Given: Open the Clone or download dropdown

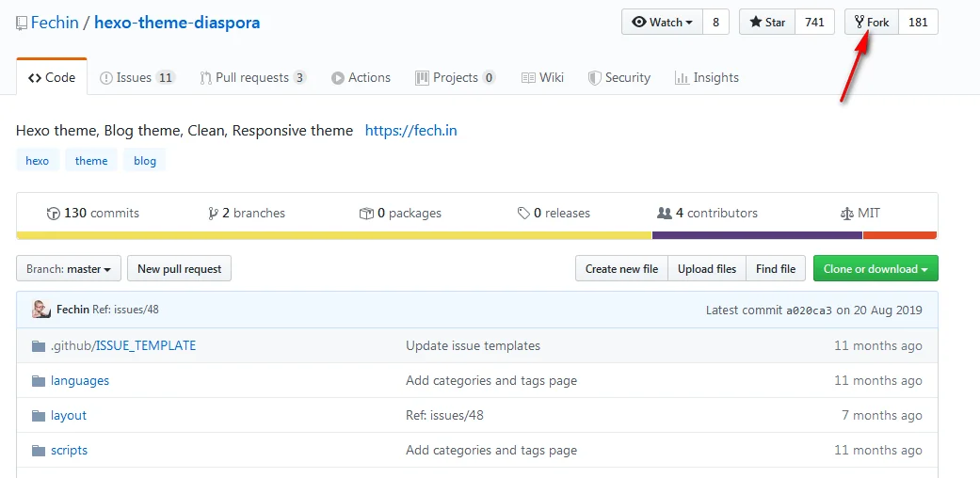Looking at the screenshot, I should [876, 269].
